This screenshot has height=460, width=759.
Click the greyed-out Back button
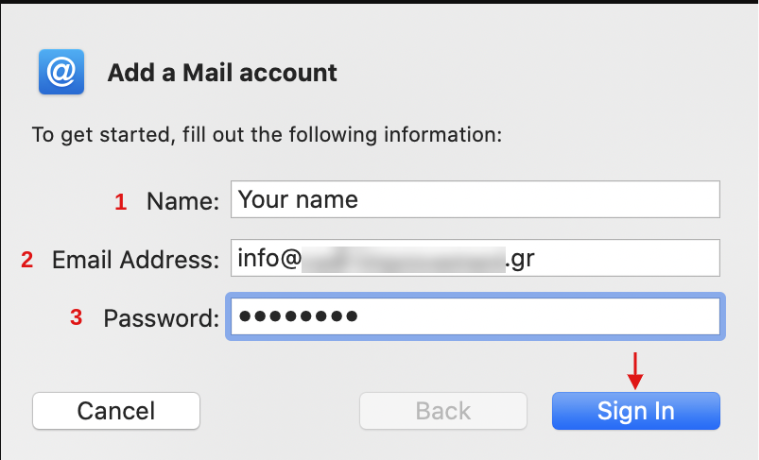pos(443,411)
